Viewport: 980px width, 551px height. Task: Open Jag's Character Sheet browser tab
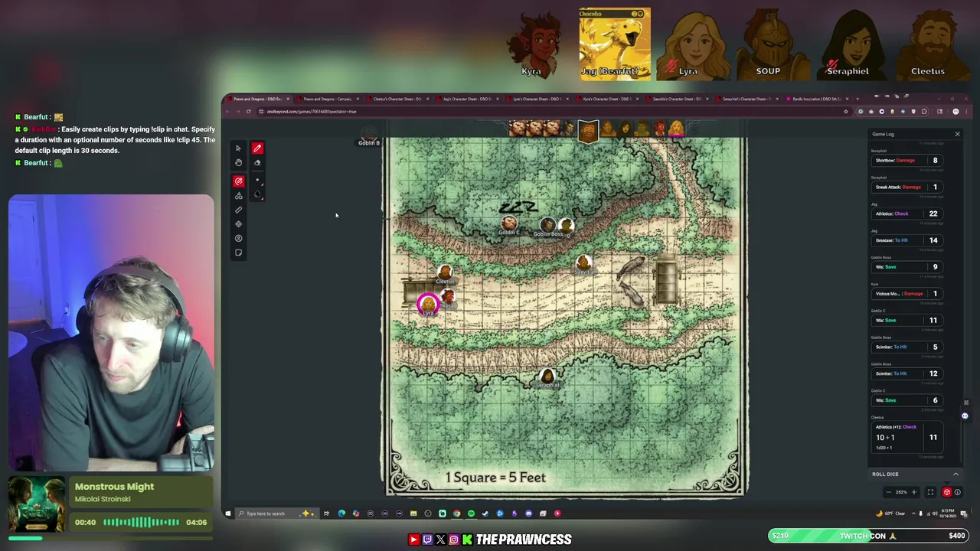466,99
